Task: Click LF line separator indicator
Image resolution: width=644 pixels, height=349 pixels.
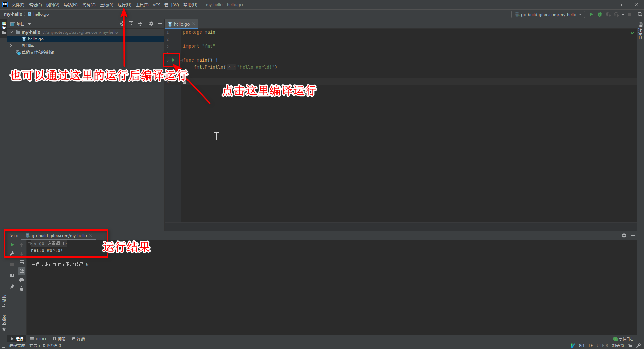Action: [x=591, y=345]
